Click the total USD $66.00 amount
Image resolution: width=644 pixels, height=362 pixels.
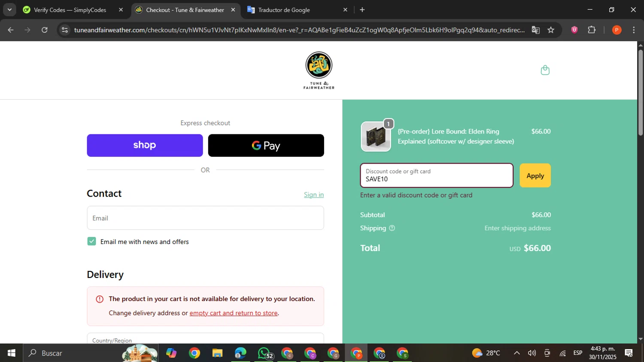[530, 248]
